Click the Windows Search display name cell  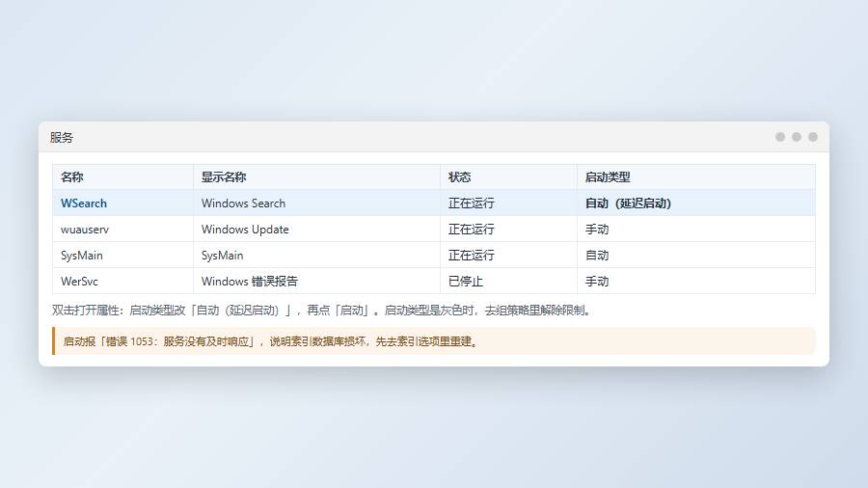click(x=316, y=203)
